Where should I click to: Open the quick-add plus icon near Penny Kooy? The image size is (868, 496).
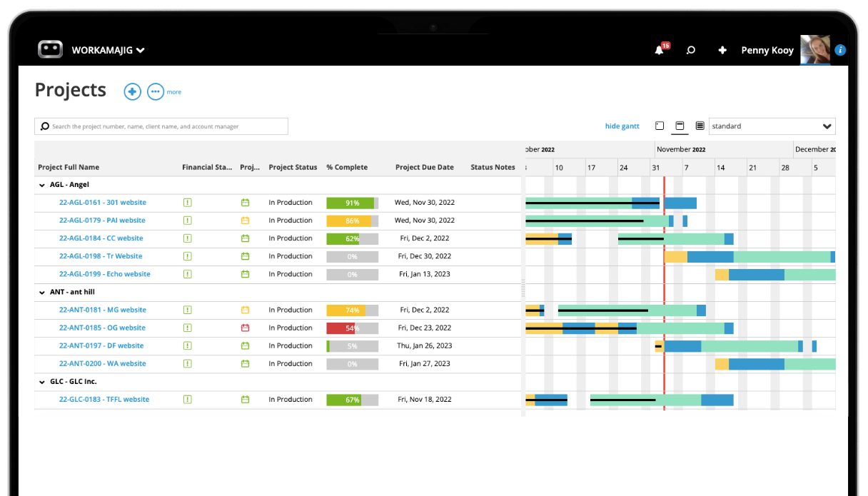[722, 50]
